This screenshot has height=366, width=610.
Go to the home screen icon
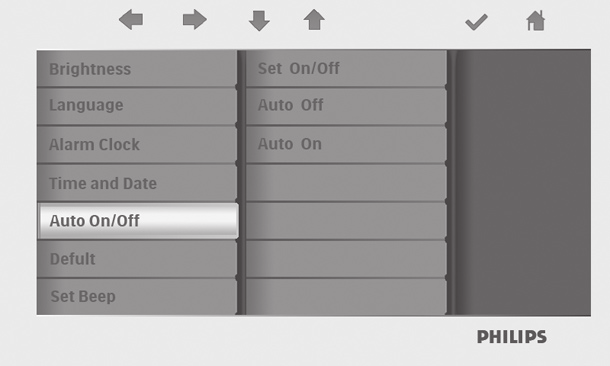click(536, 21)
